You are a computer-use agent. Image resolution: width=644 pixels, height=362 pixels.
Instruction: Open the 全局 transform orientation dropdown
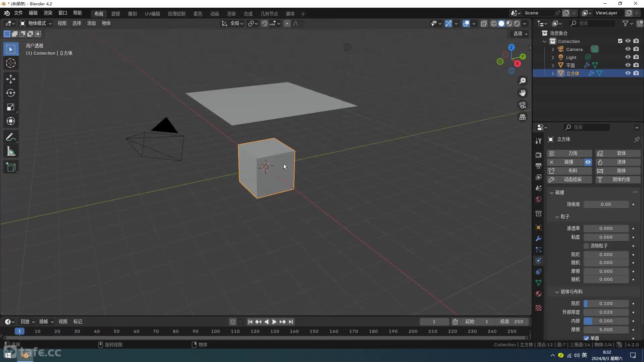coord(232,23)
